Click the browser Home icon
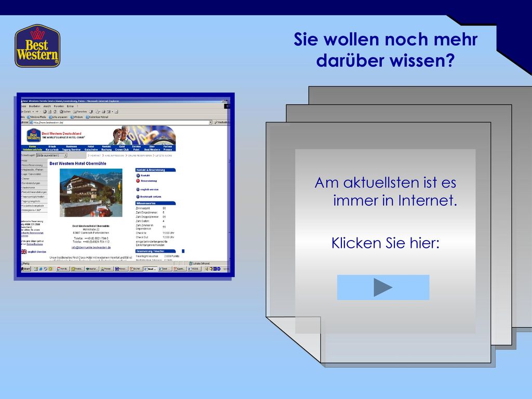 pos(55,112)
